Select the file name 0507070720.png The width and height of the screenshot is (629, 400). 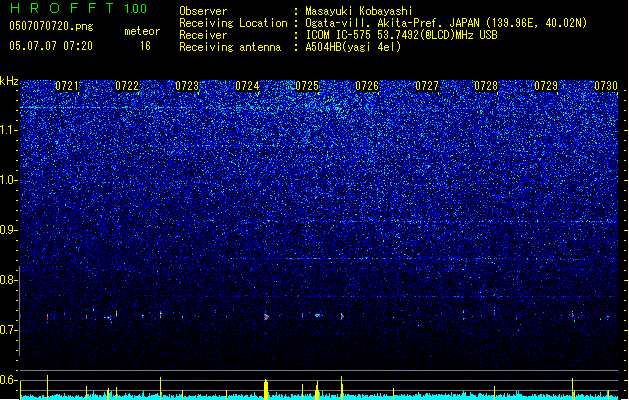click(51, 26)
